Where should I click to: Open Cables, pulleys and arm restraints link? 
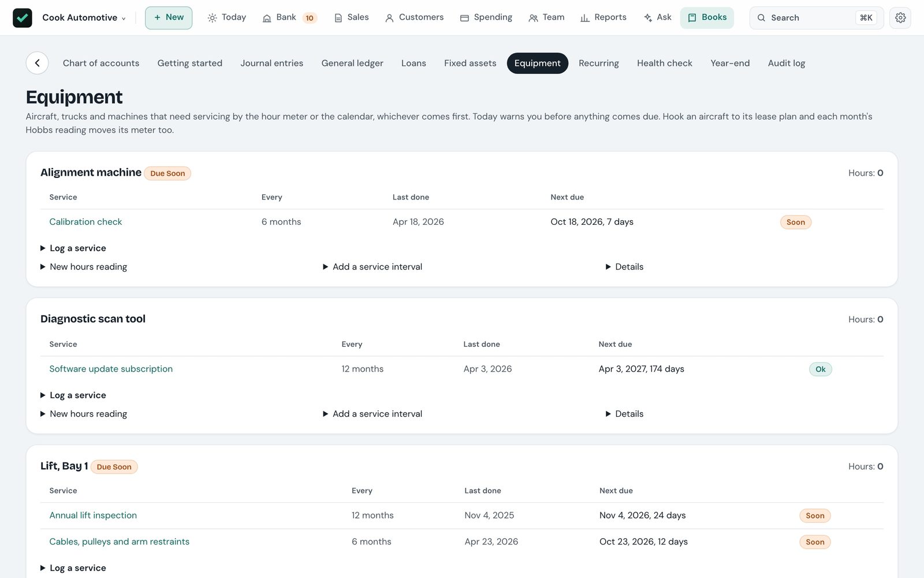click(120, 542)
